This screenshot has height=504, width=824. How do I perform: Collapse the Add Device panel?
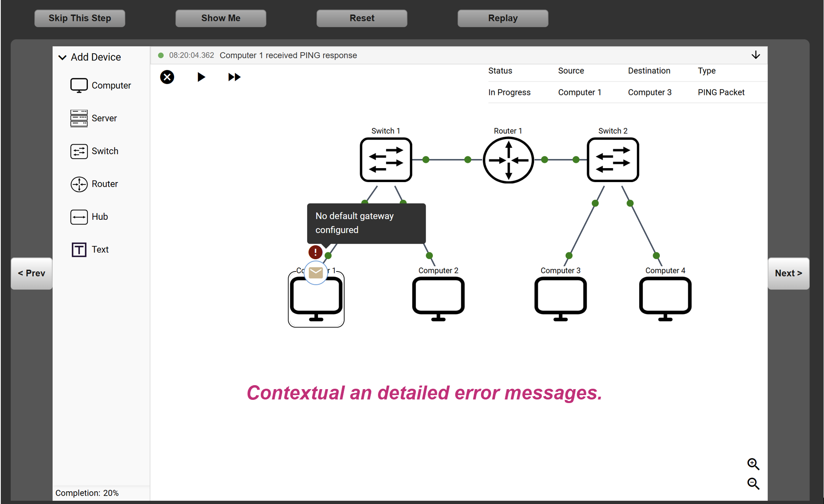[x=62, y=57]
